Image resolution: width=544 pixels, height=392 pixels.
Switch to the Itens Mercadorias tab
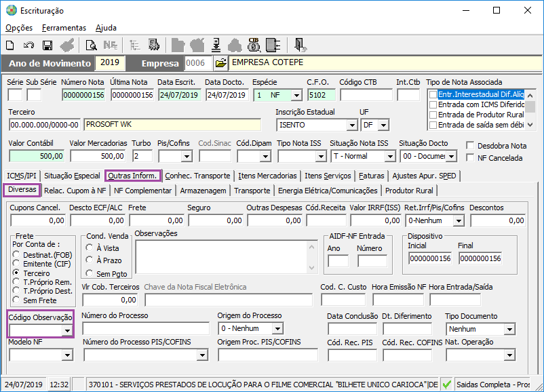(267, 176)
